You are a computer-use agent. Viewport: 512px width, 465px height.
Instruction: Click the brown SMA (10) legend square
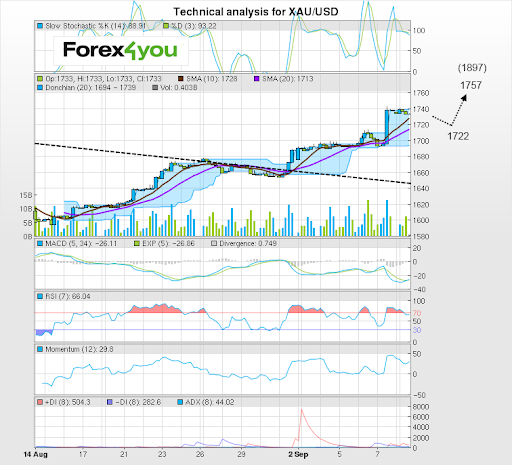(x=181, y=79)
